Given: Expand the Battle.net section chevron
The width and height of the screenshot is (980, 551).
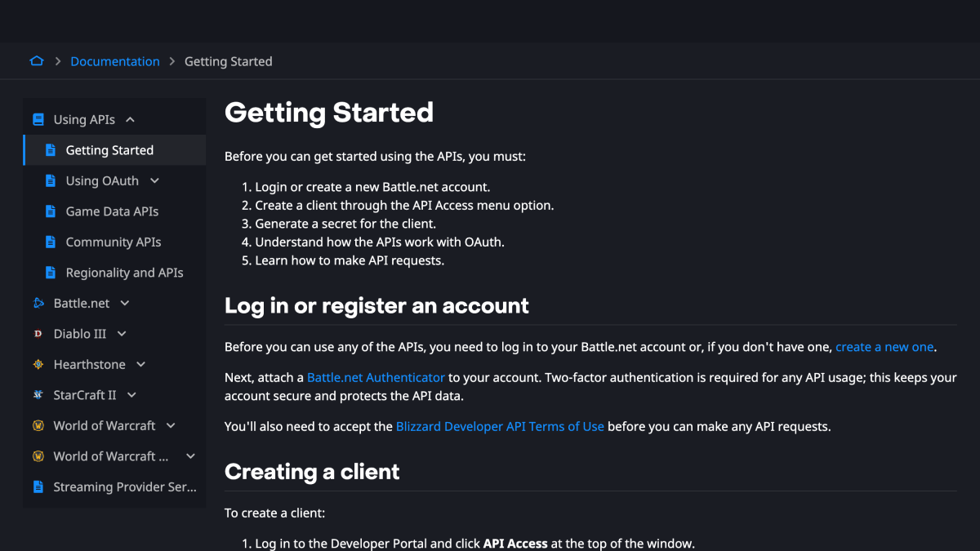Looking at the screenshot, I should point(125,303).
